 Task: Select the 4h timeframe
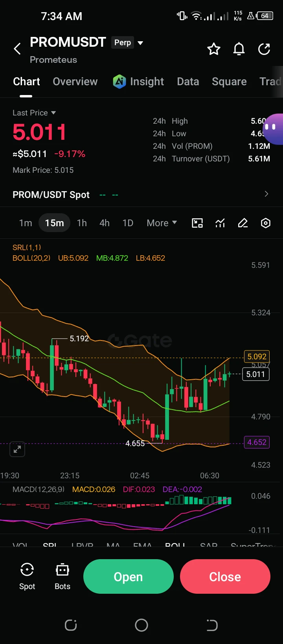pos(105,223)
